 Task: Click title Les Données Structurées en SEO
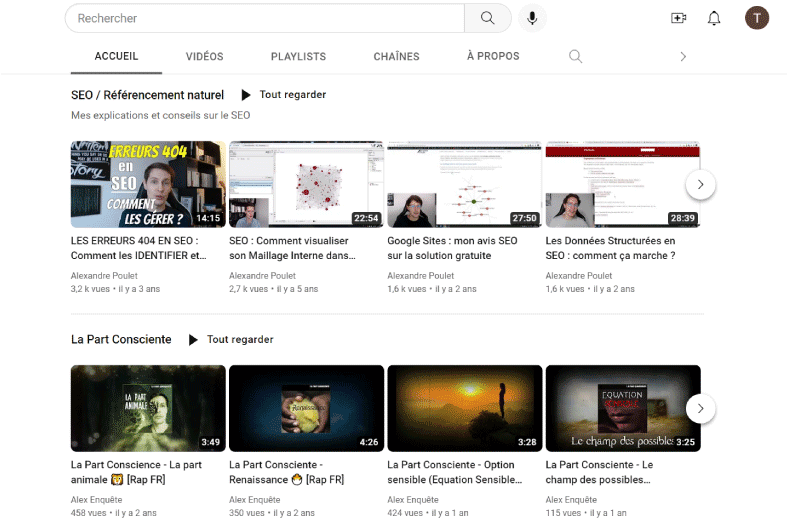(610, 248)
